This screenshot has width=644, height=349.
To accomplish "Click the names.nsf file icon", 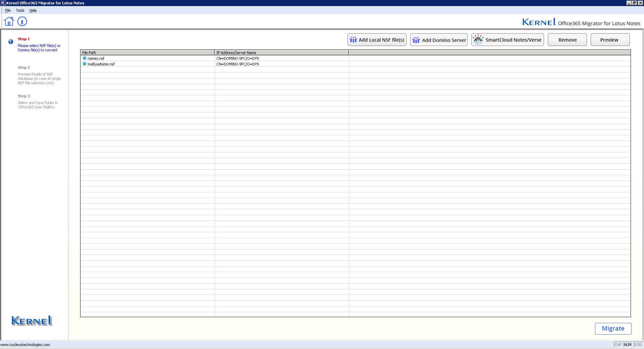I will (85, 58).
